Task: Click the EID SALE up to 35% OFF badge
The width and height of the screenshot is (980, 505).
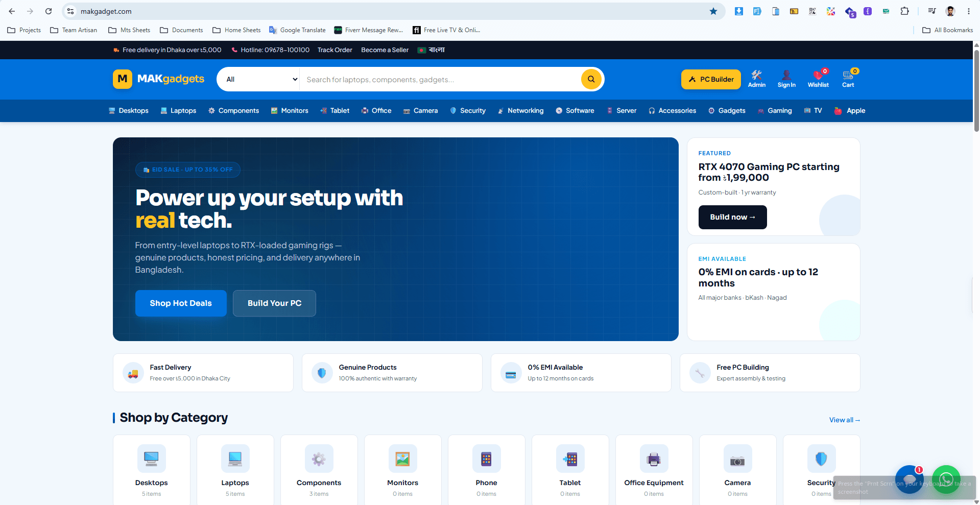Action: tap(188, 170)
